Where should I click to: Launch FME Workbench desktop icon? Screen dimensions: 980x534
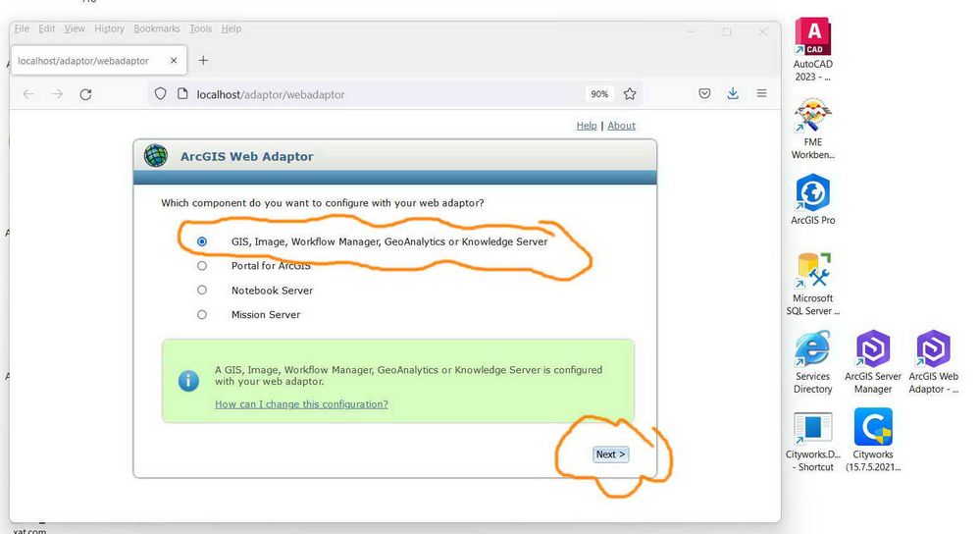(x=812, y=129)
